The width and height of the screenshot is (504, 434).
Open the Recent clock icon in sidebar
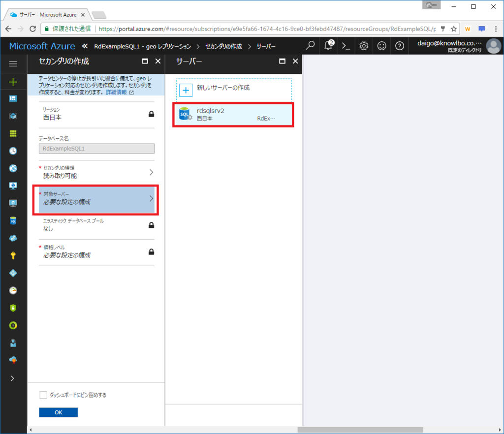pos(13,151)
